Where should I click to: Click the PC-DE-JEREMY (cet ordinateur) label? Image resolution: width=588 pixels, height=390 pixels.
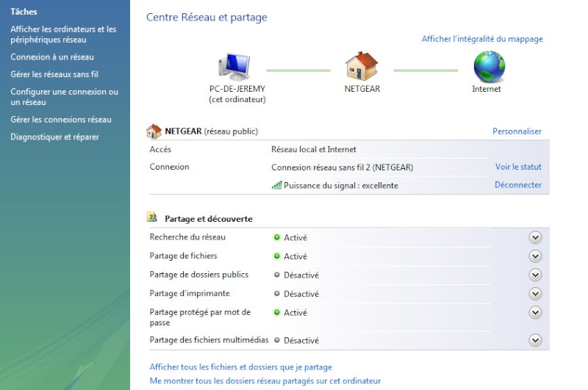[237, 94]
